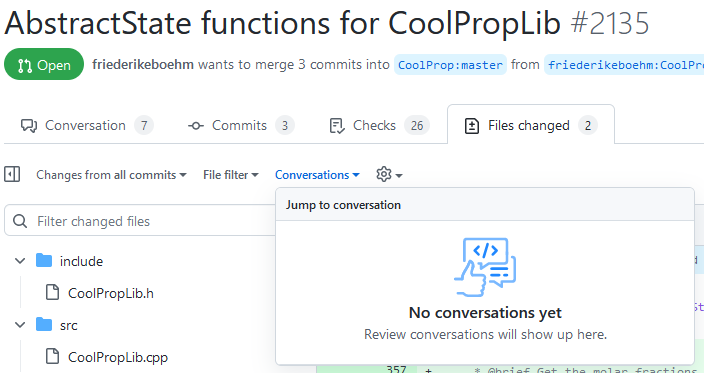Open Changes from all commits dropdown
Viewport: 704px width, 373px height.
(x=111, y=175)
